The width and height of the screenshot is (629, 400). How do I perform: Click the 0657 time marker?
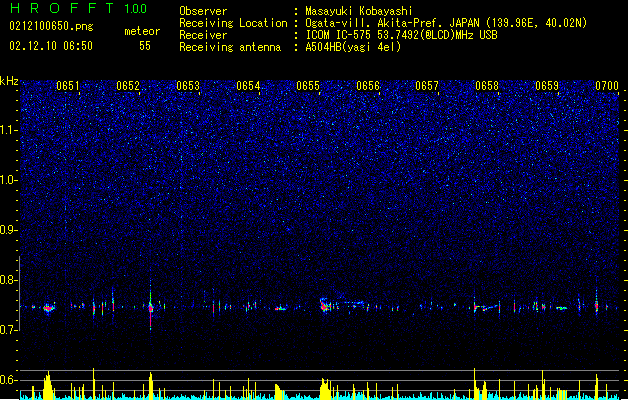427,86
